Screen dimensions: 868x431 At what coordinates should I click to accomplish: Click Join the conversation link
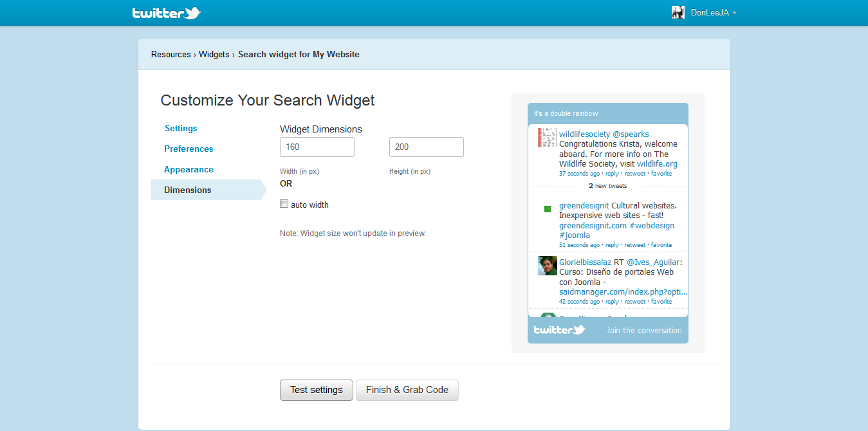coord(644,331)
